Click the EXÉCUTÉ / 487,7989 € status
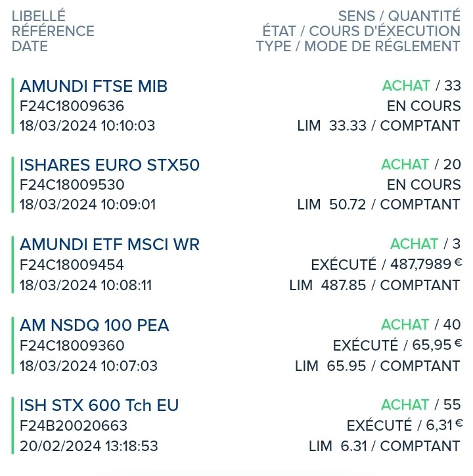This screenshot has height=476, width=473. click(386, 265)
